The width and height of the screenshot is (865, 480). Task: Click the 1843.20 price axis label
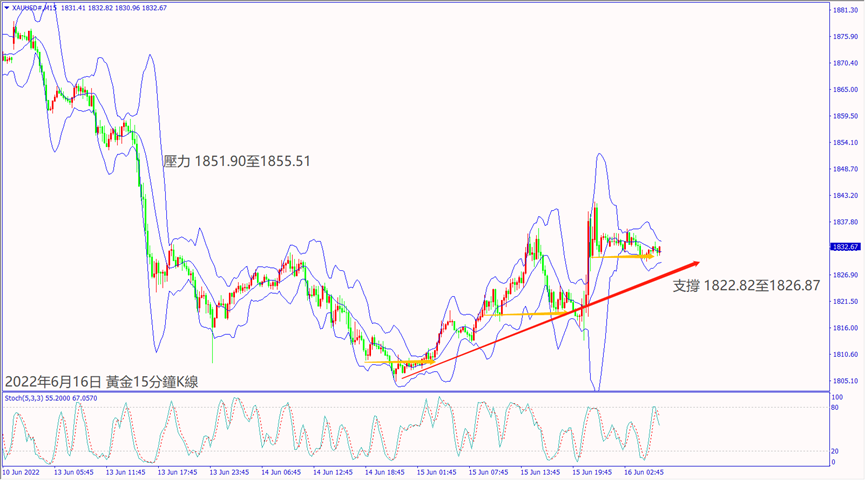pyautogui.click(x=844, y=196)
